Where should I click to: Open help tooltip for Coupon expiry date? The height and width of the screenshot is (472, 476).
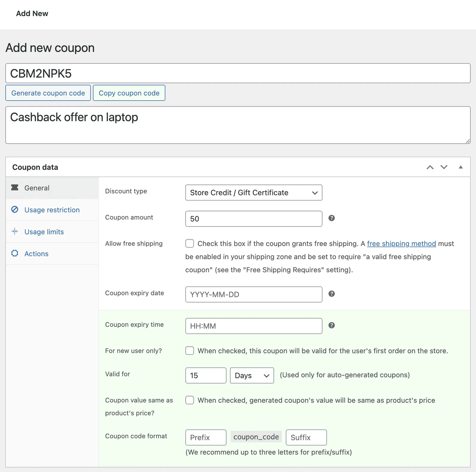click(x=331, y=294)
